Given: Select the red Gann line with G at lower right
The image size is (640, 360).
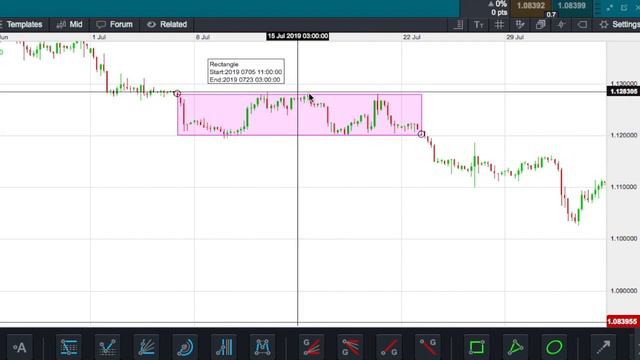Looking at the screenshot, I should (x=389, y=347).
